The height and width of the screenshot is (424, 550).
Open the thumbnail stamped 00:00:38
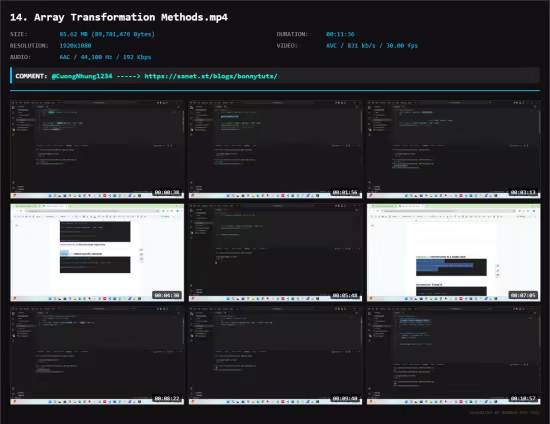97,149
